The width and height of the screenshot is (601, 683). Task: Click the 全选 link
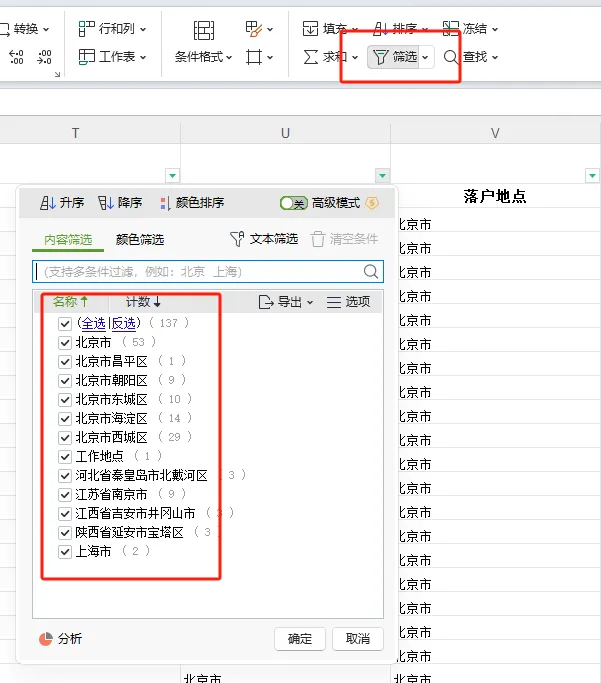93,323
